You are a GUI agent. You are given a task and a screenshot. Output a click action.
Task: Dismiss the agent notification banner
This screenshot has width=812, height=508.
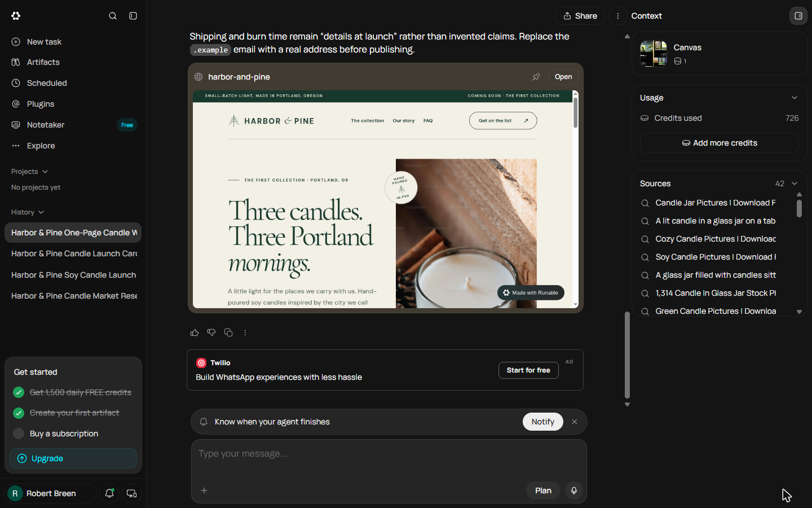click(575, 422)
